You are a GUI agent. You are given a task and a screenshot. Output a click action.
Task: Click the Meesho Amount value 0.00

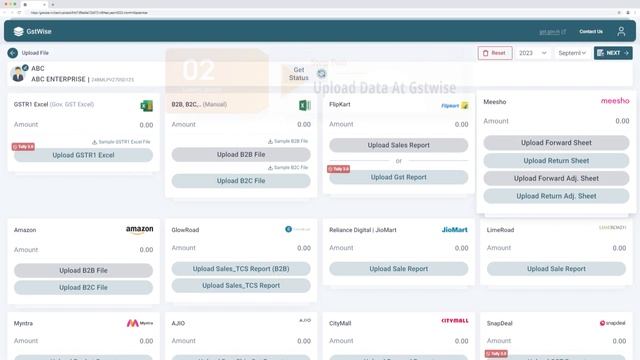point(622,121)
